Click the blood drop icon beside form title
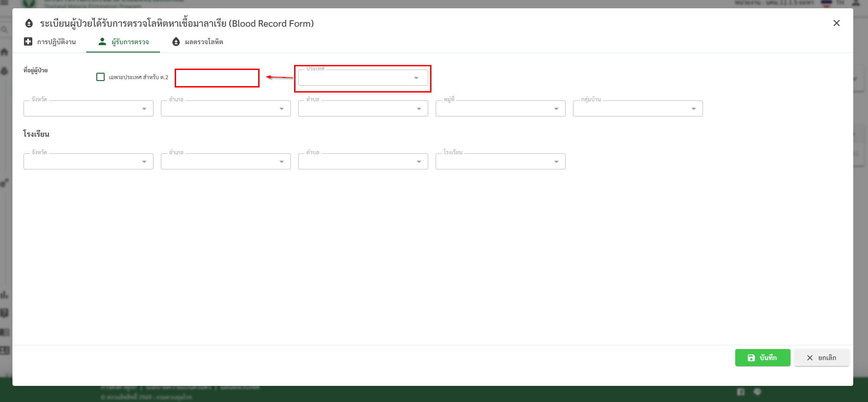 [x=29, y=23]
